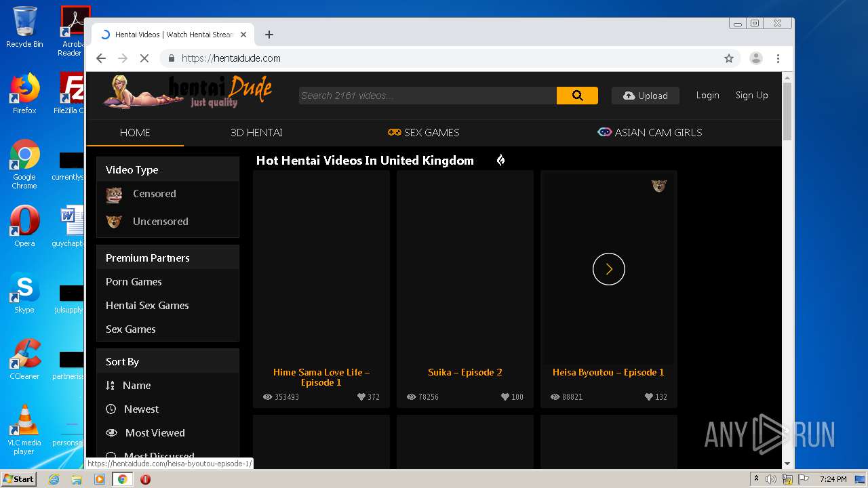This screenshot has width=868, height=488.
Task: Open Sex Games link in sidebar
Action: tap(130, 329)
